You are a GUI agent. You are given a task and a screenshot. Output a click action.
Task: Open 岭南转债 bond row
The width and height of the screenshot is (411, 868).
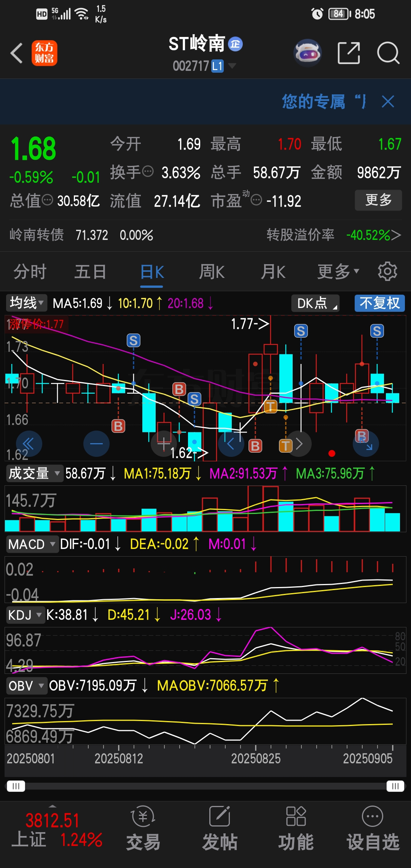pos(81,235)
